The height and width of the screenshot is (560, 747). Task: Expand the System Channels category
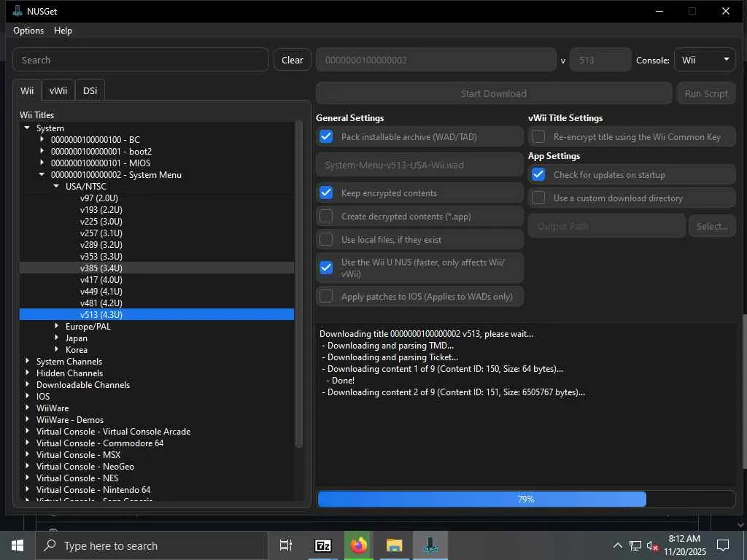pos(27,361)
